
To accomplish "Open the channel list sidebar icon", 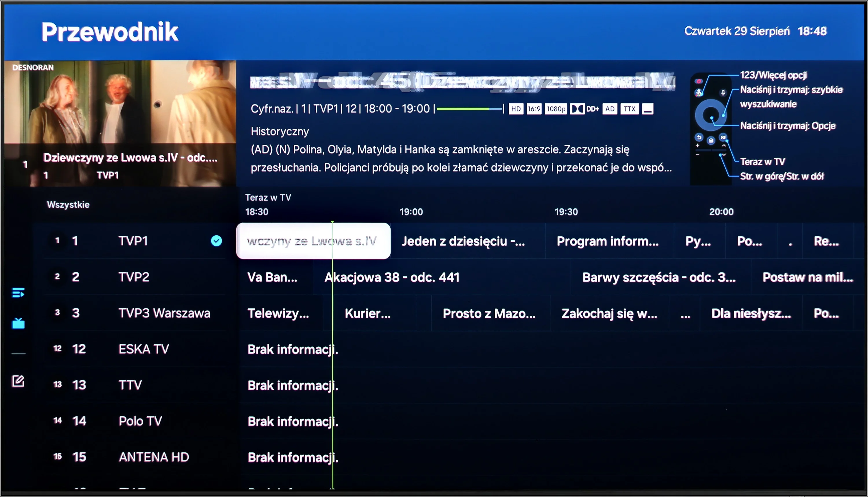I will [x=18, y=293].
